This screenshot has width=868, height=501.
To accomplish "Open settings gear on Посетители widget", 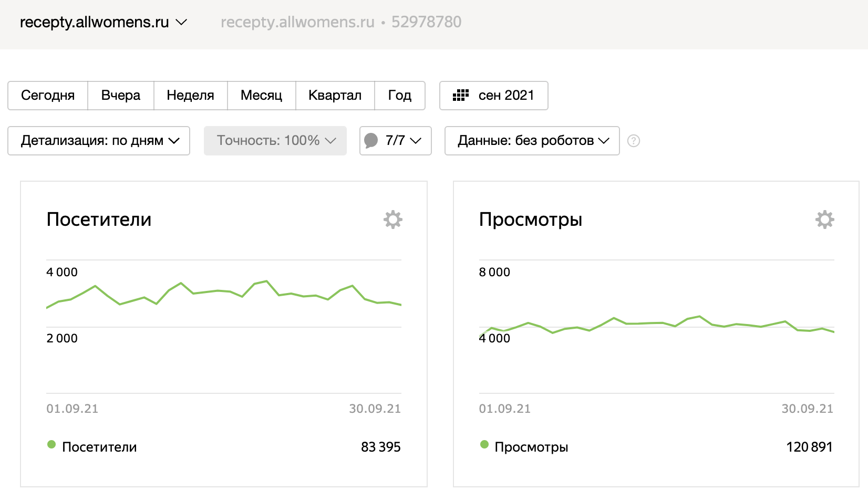I will [393, 220].
